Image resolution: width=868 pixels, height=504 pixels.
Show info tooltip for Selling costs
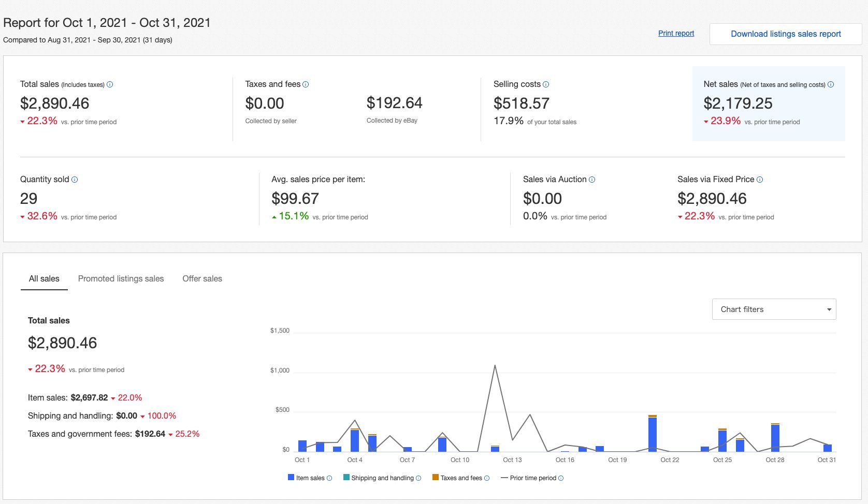point(546,84)
